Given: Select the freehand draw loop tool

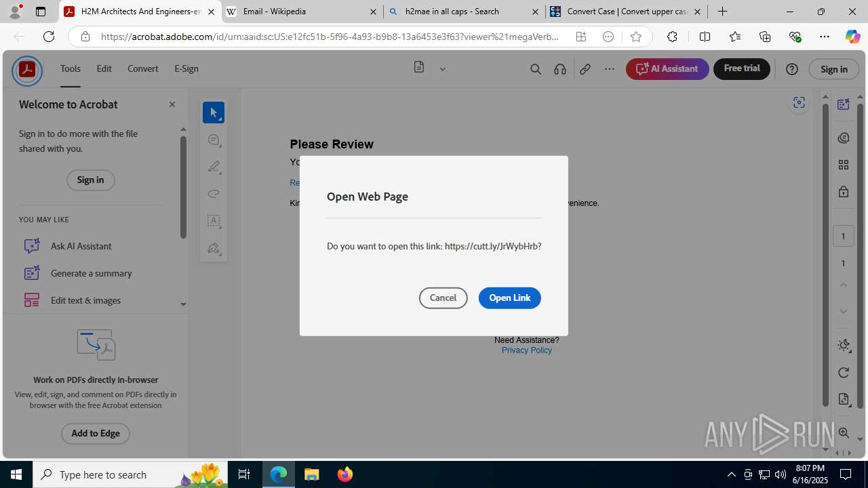Looking at the screenshot, I should tap(214, 194).
